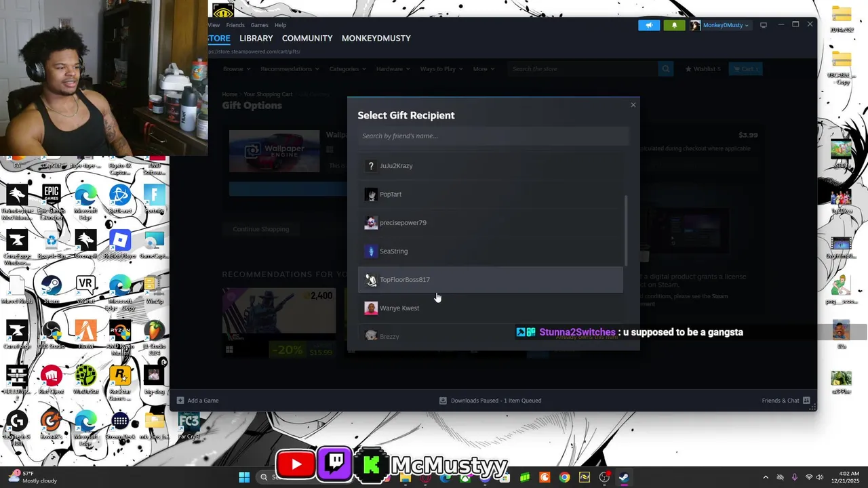Open ThunderStore Mod Manager desktop shortcut
Image resolution: width=868 pixels, height=488 pixels.
pyautogui.click(x=17, y=202)
